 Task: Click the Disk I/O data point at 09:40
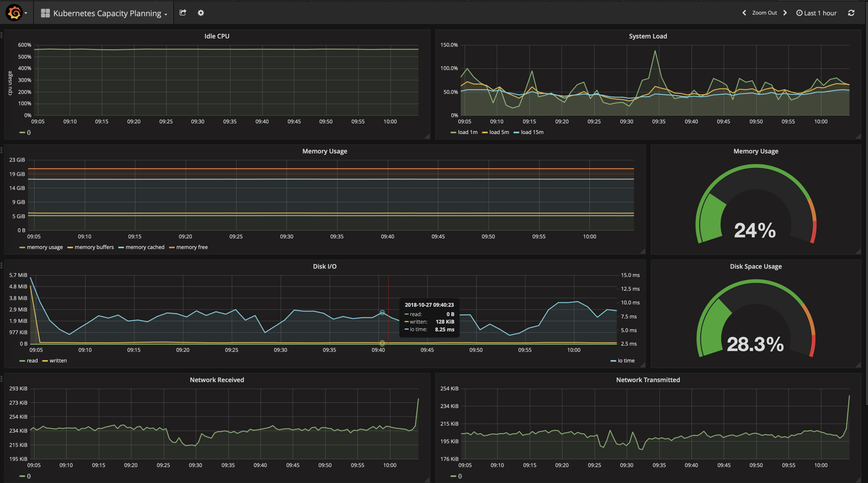click(x=382, y=312)
